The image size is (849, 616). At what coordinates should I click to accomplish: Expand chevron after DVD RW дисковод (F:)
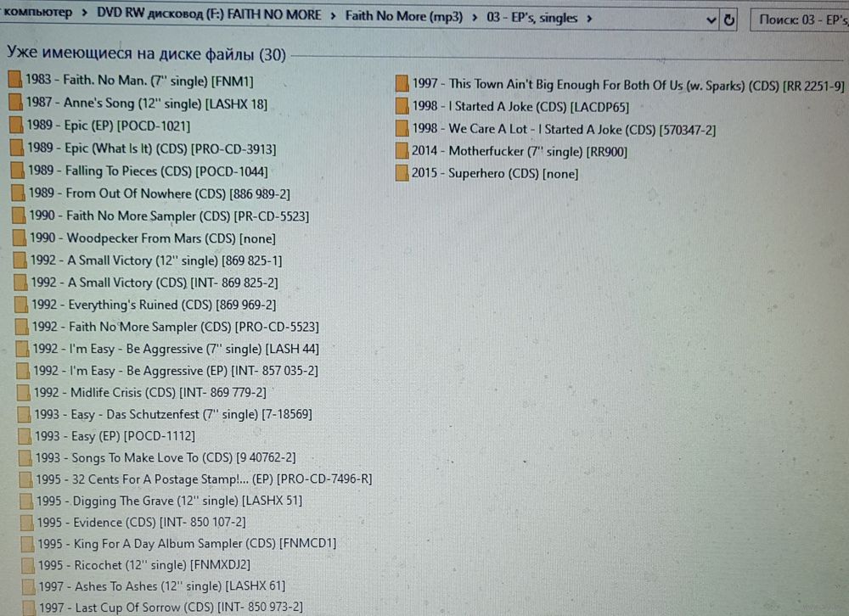333,15
